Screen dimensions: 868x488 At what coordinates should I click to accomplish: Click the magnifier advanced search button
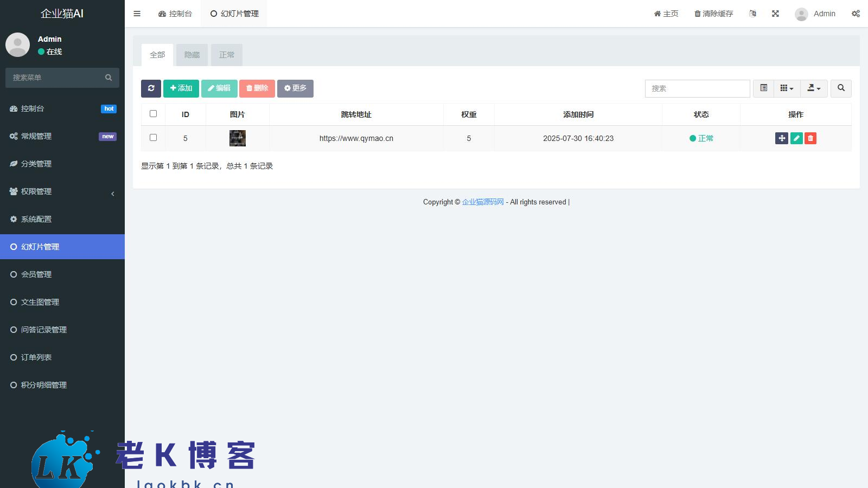pos(841,88)
